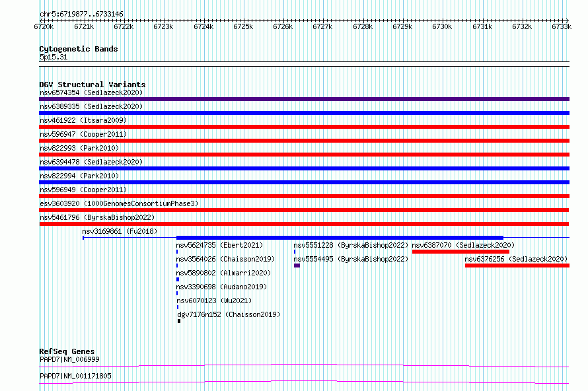Select the red nsv596949 variant bar
Viewport: 588px width, 391px height.
304,196
